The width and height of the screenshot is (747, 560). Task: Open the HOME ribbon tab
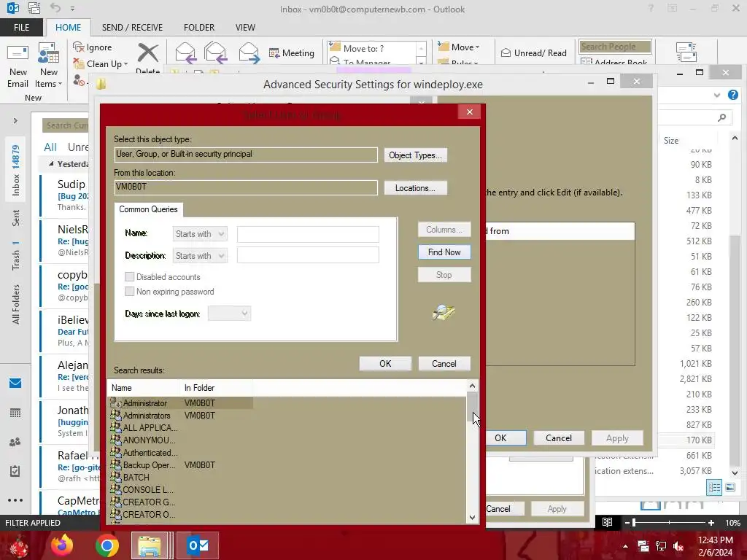click(68, 27)
